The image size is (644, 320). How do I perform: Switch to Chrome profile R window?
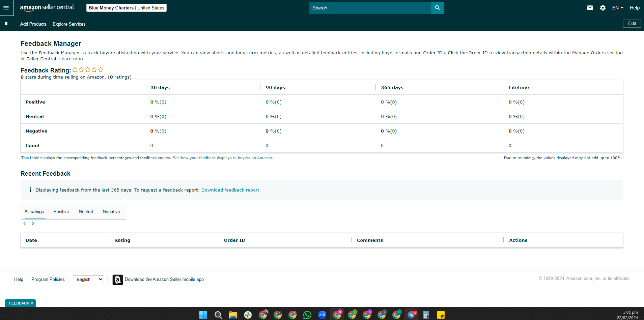[337, 315]
